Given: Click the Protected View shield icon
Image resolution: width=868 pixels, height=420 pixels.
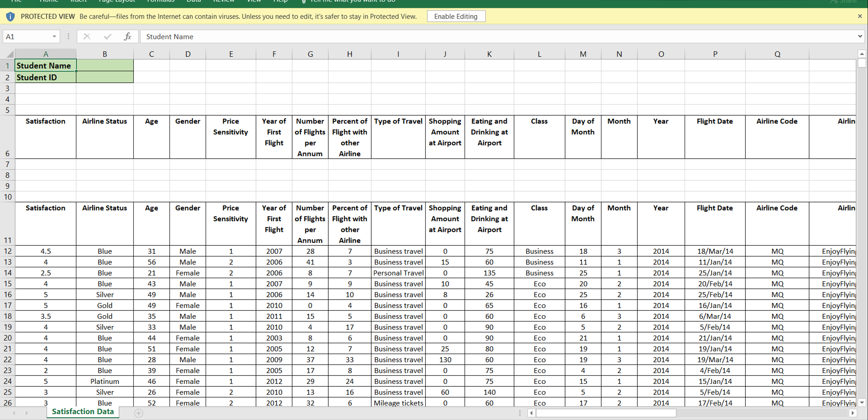Looking at the screenshot, I should [10, 17].
